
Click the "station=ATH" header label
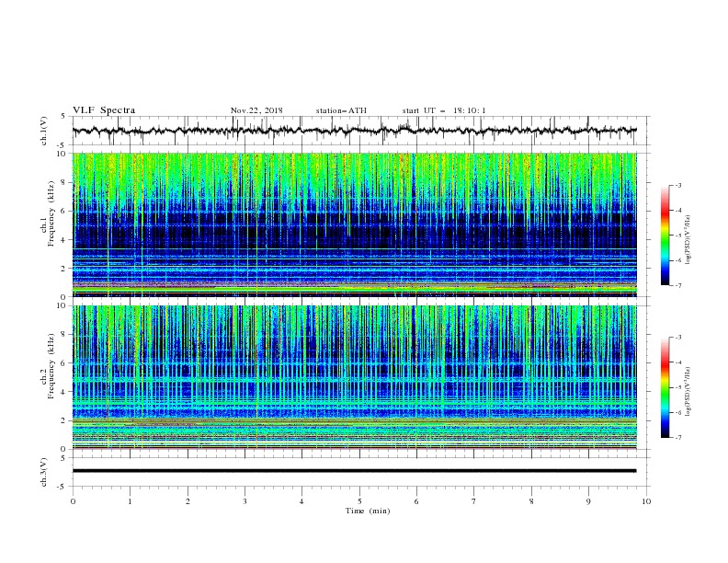[341, 110]
